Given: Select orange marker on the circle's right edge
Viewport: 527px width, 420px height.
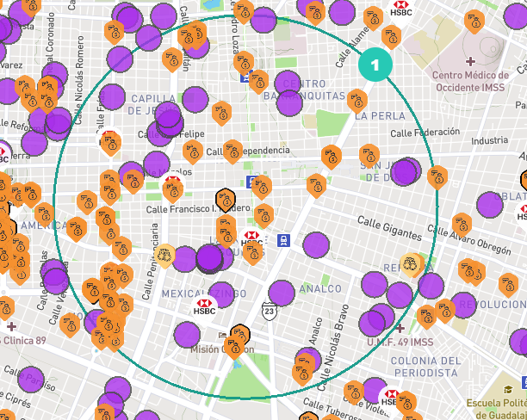Looking at the screenshot, I should pos(437,177).
